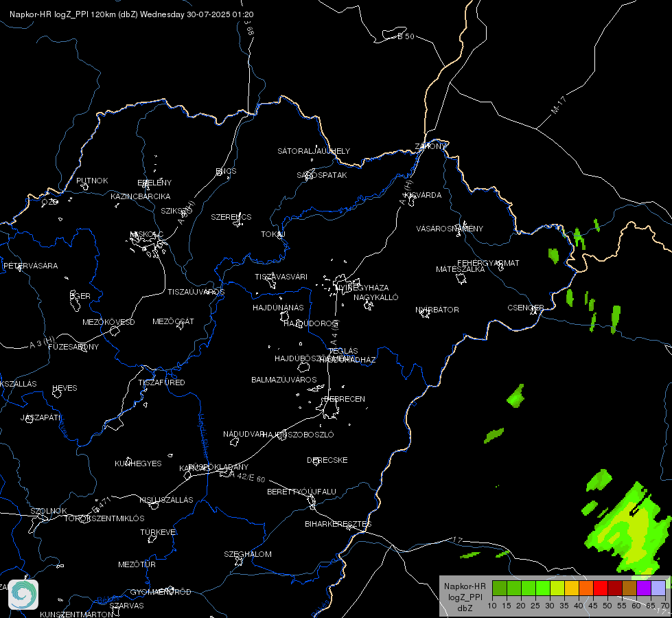Click the CSENGER label
Screen dimensions: 672x618
click(525, 308)
